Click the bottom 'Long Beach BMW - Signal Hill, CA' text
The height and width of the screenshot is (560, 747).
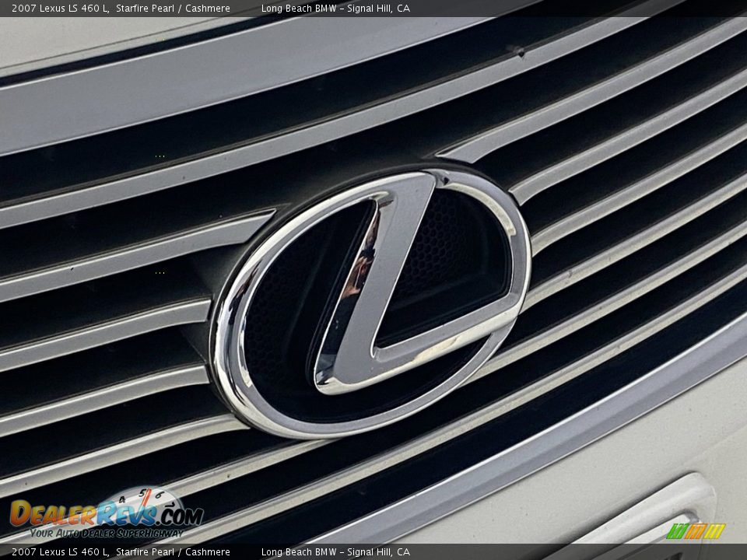[335, 552]
